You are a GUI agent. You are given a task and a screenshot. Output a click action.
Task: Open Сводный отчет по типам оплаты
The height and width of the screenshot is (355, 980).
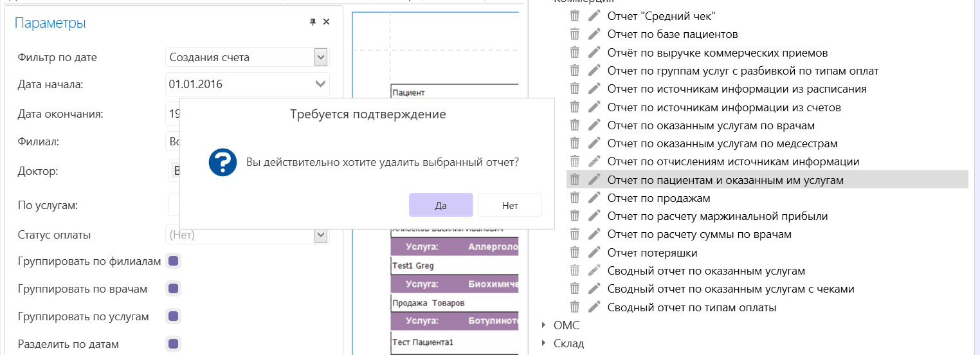point(692,307)
